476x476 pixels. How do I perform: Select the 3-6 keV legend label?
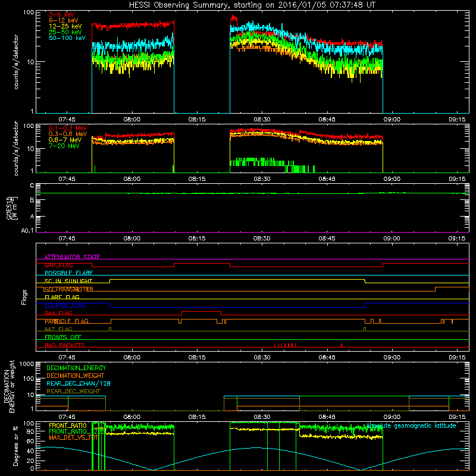pos(62,14)
